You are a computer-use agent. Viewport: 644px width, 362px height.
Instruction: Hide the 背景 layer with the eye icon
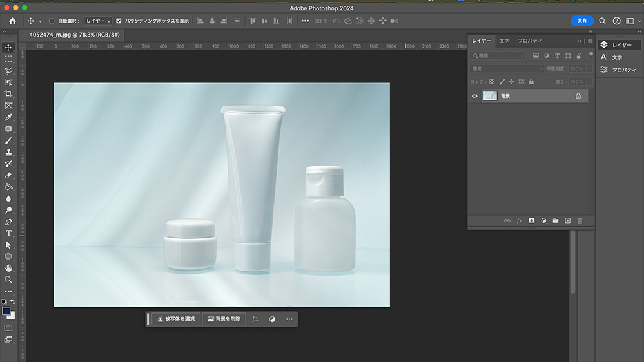click(474, 96)
